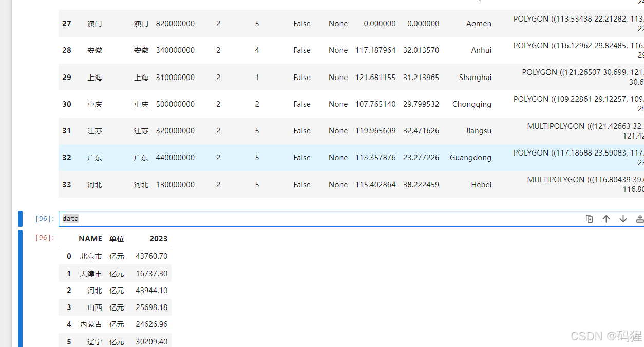Select 北京市 in the data output
Screen dimensions: 644x347
[91, 256]
